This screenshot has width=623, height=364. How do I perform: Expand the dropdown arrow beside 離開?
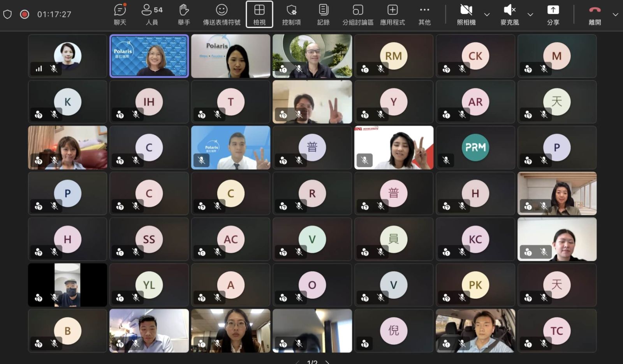click(615, 14)
